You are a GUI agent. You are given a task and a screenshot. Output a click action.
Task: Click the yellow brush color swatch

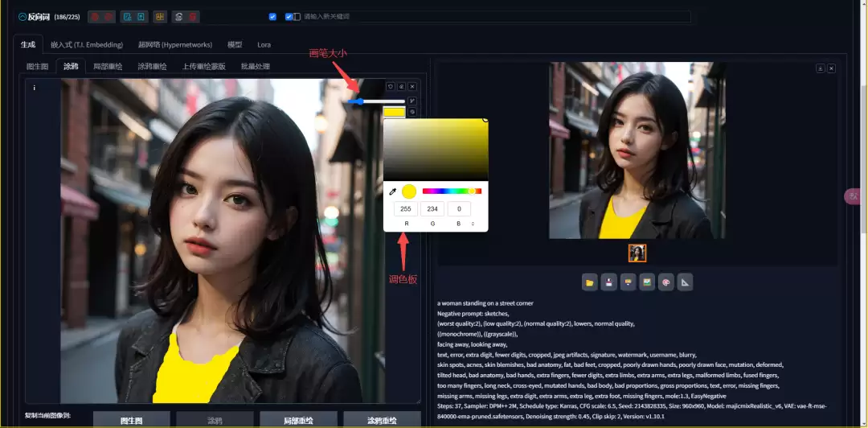(395, 112)
